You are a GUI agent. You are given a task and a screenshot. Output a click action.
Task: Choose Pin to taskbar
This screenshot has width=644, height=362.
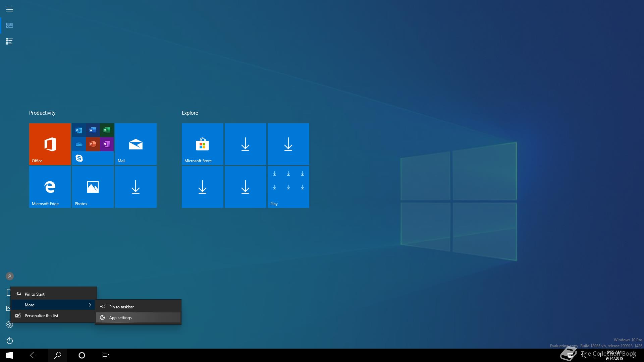[x=138, y=307]
